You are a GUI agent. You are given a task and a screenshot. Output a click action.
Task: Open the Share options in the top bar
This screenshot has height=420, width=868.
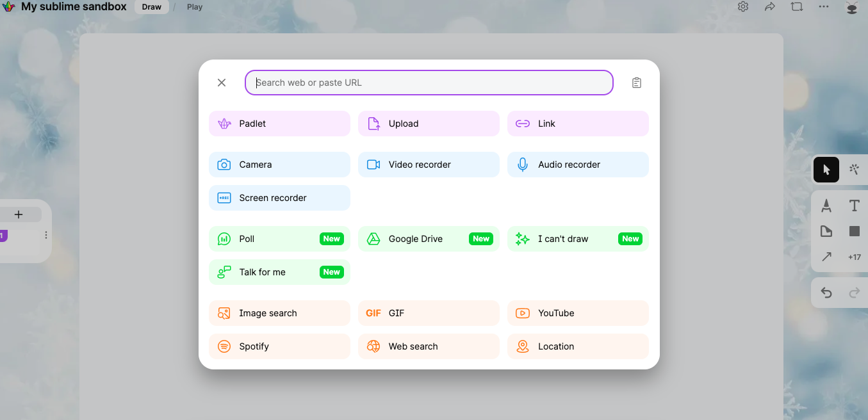coord(769,6)
